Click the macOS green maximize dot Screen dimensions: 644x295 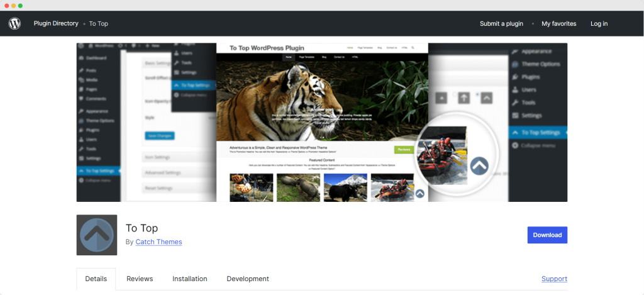[21, 6]
